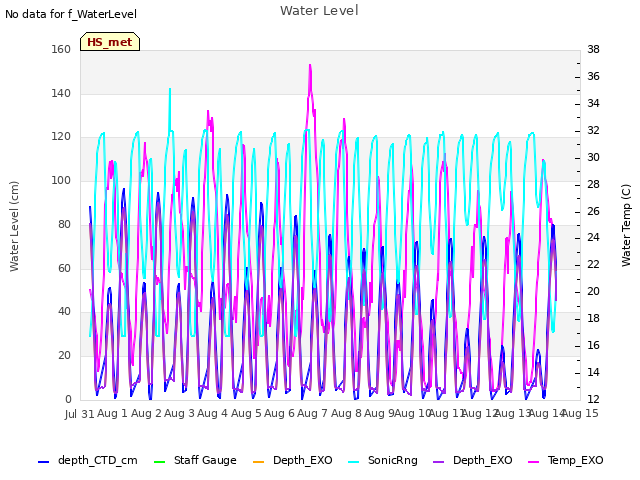This screenshot has height=480, width=640.
Task: Toggle Temp_EXO legend entry
Action: (566, 461)
